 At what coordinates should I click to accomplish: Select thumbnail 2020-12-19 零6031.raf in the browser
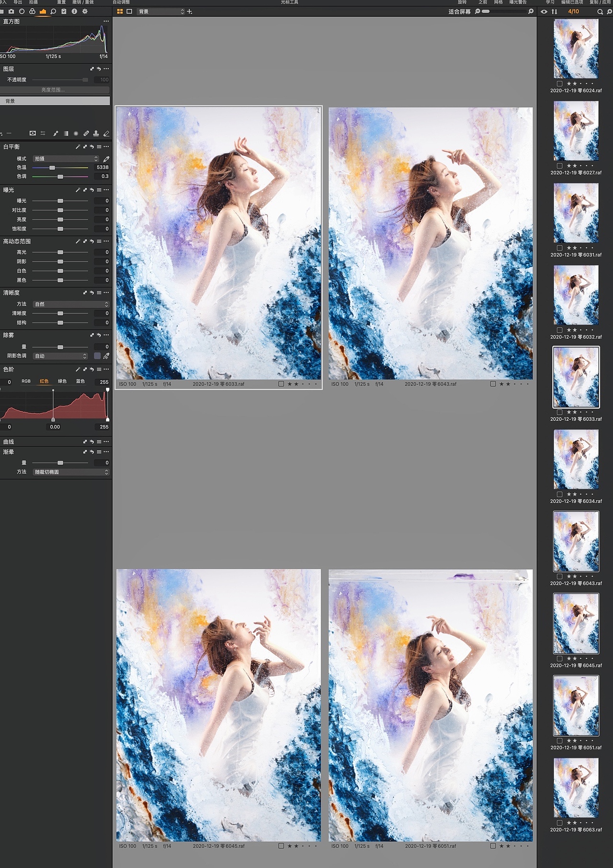pos(576,213)
